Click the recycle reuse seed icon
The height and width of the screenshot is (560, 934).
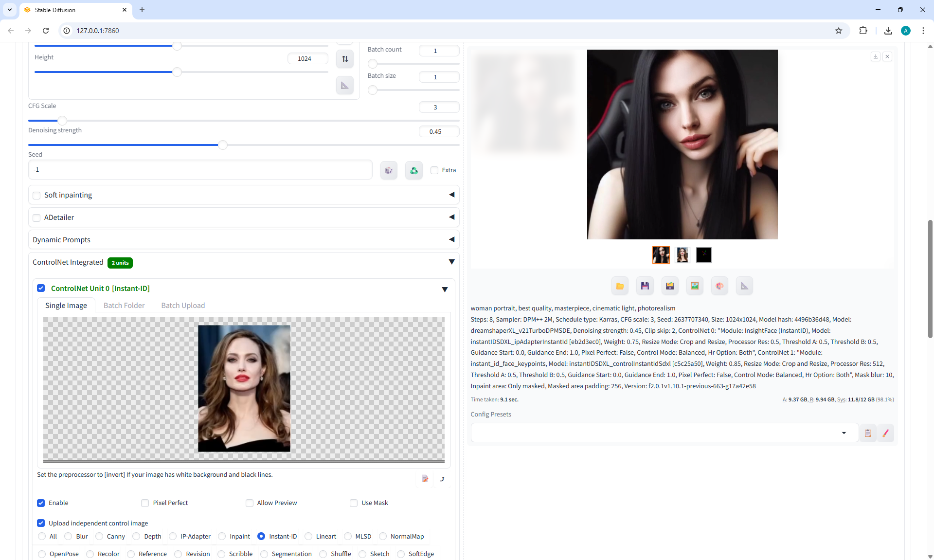(413, 170)
